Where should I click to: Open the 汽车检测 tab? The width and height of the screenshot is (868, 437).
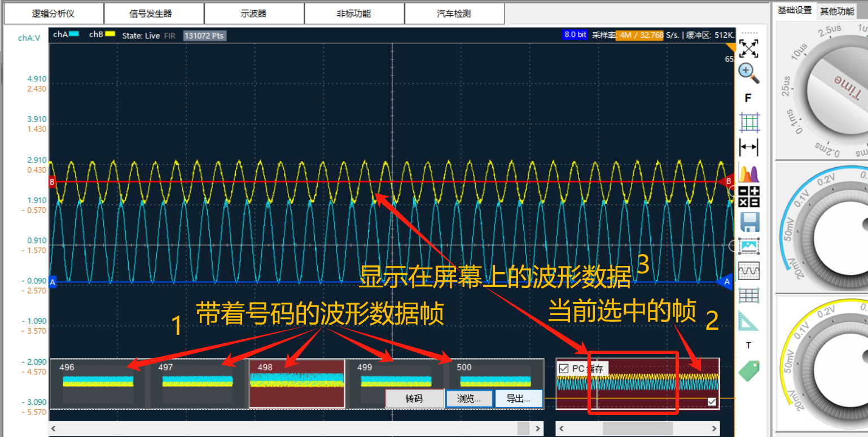[454, 14]
